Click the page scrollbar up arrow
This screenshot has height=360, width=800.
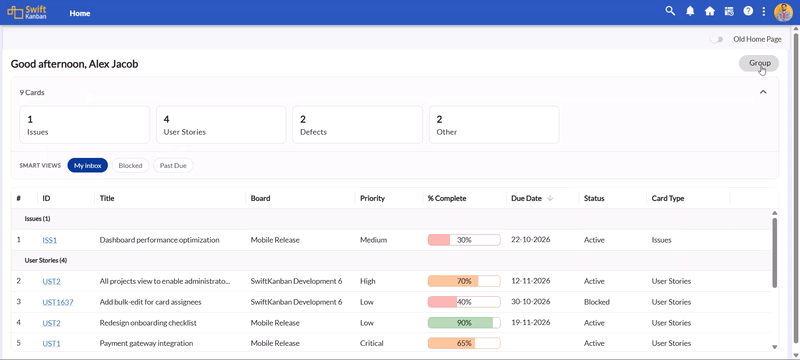click(x=796, y=29)
